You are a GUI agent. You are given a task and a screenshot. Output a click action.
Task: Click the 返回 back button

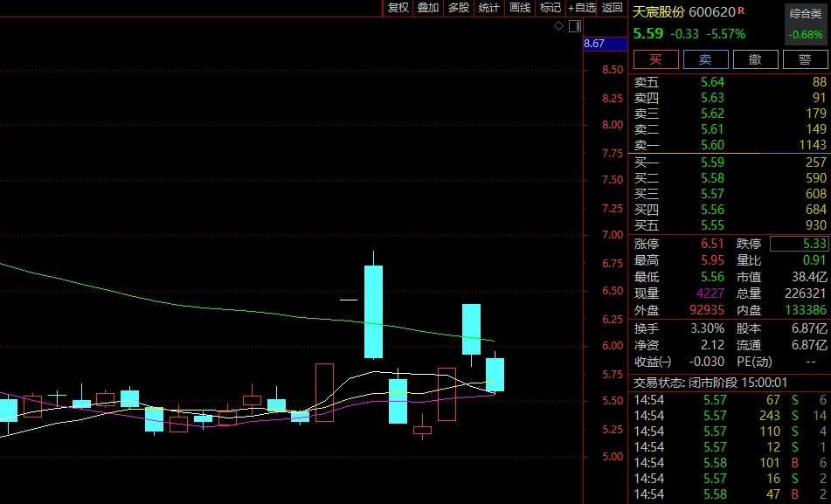613,8
